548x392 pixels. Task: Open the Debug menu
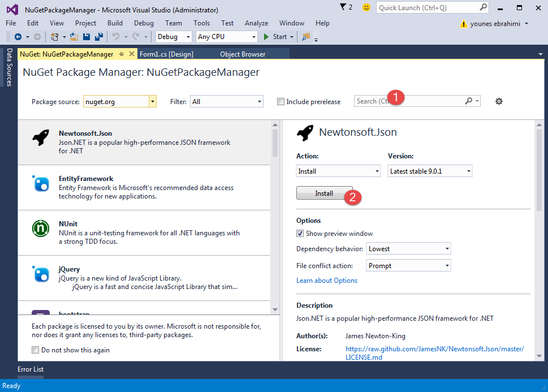pos(143,23)
